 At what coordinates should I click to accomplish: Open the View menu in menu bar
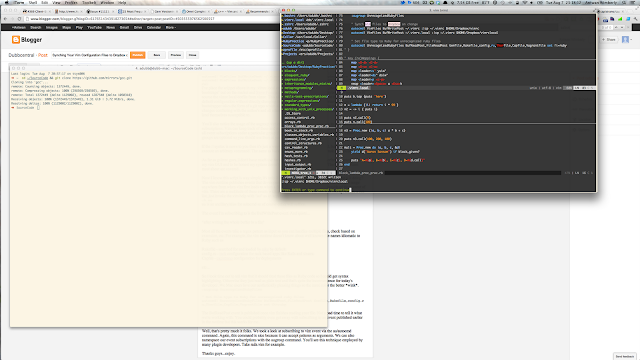tap(56, 2)
